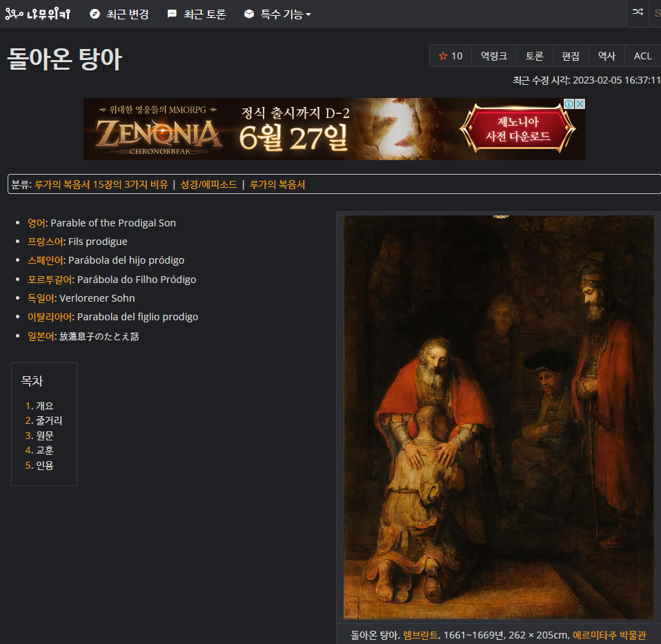Jump to section 5. 인용
The height and width of the screenshot is (644, 661).
39,465
